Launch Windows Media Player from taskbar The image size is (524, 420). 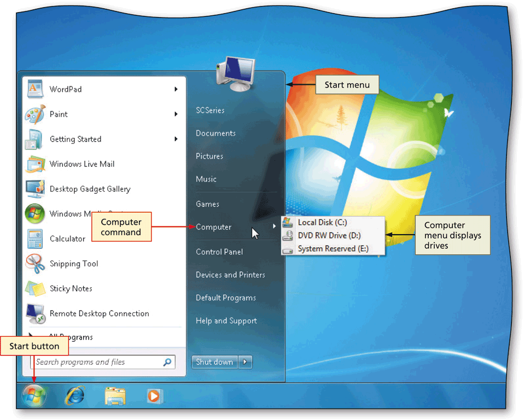click(x=154, y=396)
